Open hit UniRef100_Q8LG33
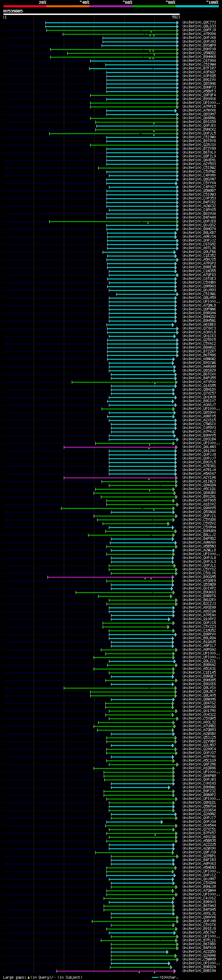 (x=199, y=26)
